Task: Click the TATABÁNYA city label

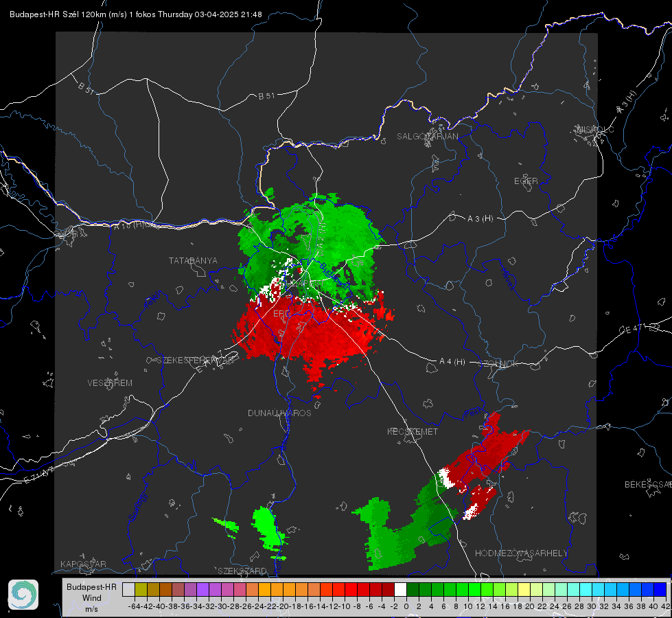Action: click(193, 260)
